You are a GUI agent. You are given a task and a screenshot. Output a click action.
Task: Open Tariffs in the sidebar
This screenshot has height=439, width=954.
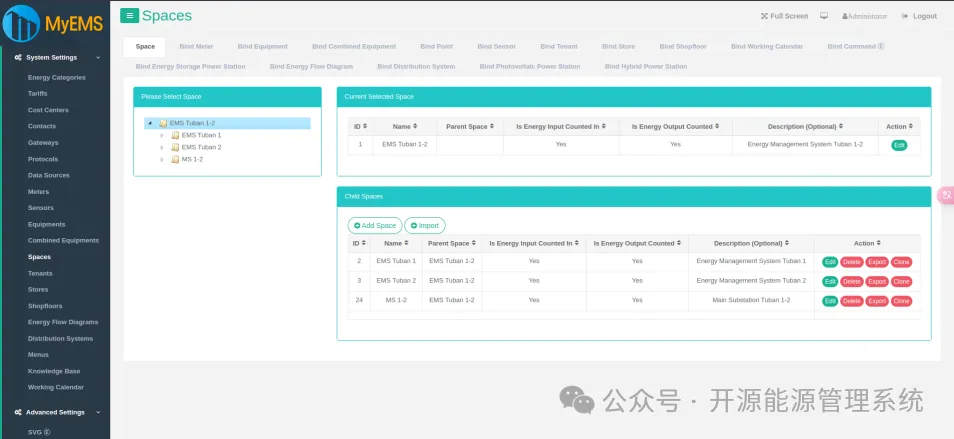coord(37,94)
